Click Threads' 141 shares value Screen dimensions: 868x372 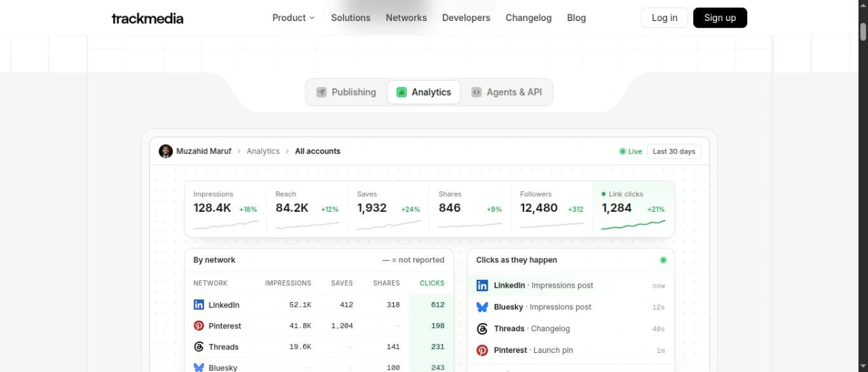click(x=393, y=347)
